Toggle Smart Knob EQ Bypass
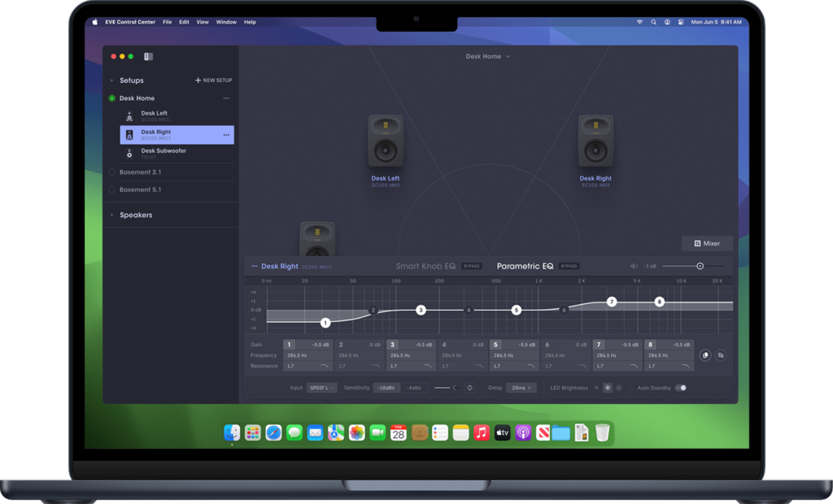This screenshot has height=504, width=833. click(x=471, y=266)
